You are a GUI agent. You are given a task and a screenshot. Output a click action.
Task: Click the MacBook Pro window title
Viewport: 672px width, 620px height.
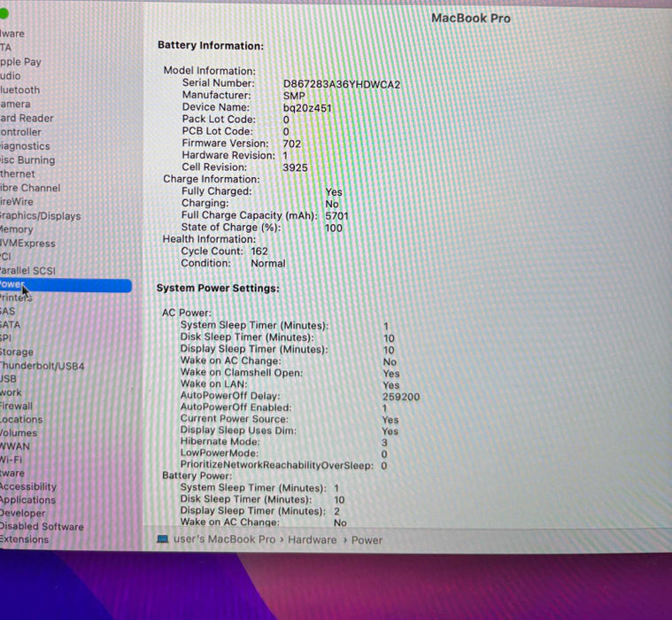(x=470, y=18)
